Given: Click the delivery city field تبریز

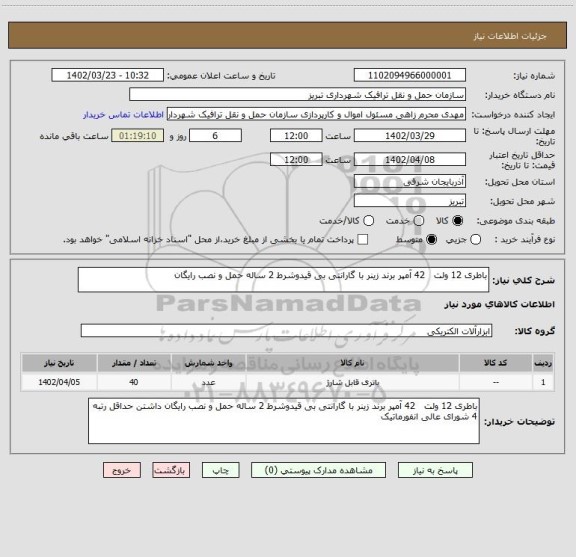Looking at the screenshot, I should (410, 201).
